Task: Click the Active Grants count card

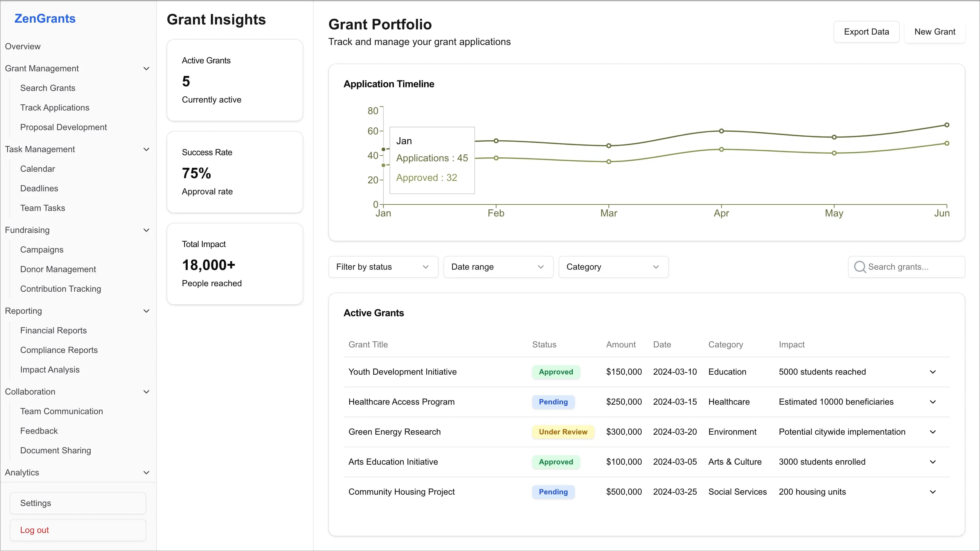Action: click(235, 80)
